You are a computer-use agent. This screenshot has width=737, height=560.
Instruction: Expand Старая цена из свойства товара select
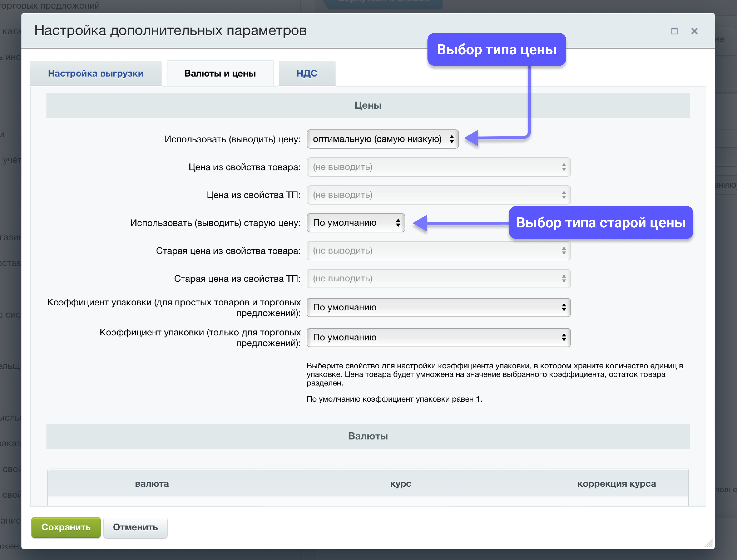point(438,251)
